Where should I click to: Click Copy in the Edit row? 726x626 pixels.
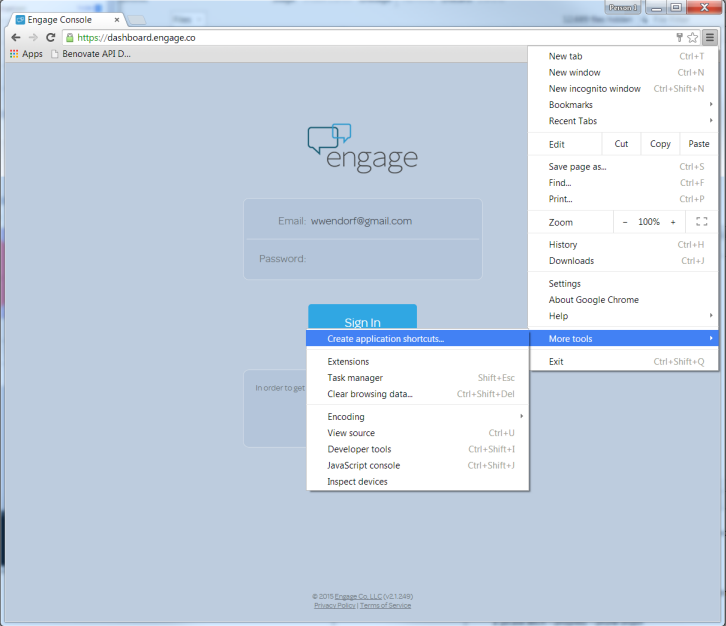pos(660,144)
